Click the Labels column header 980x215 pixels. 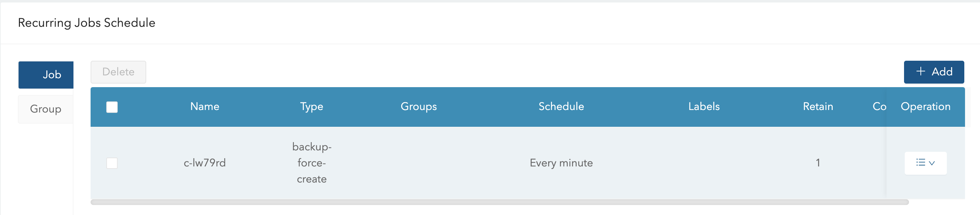[x=704, y=107]
